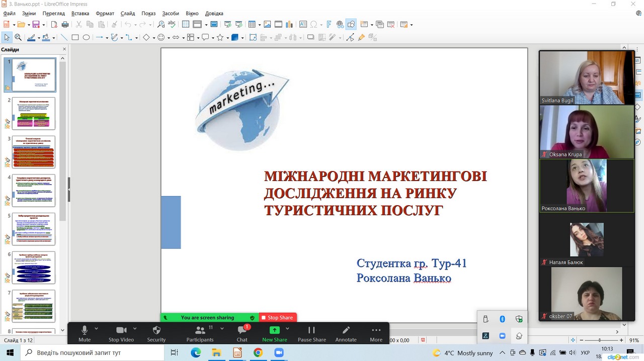Select slide 3 thumbnail in Слайди panel
Image resolution: width=644 pixels, height=361 pixels.
(x=33, y=151)
